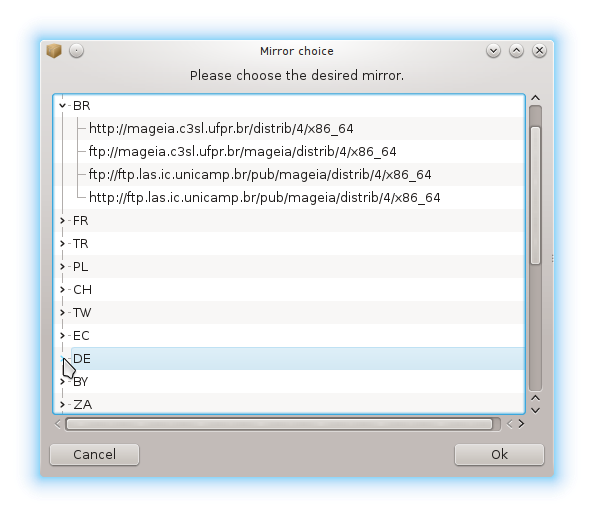Image resolution: width=594 pixels, height=517 pixels.
Task: Select the ZA country row
Action: point(289,404)
